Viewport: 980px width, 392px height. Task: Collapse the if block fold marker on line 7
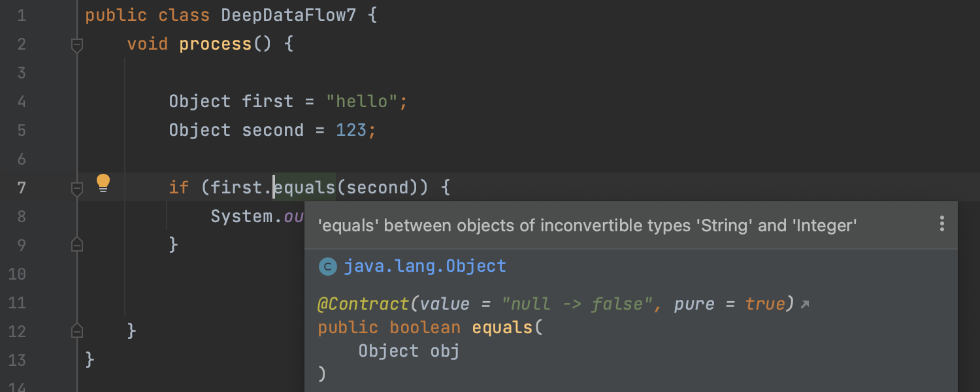(x=77, y=189)
